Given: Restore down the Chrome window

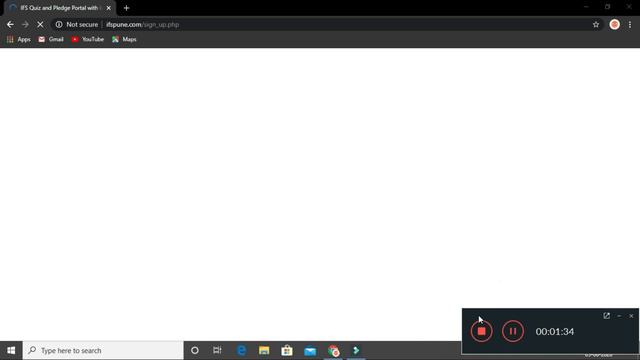Looking at the screenshot, I should pos(607,7).
